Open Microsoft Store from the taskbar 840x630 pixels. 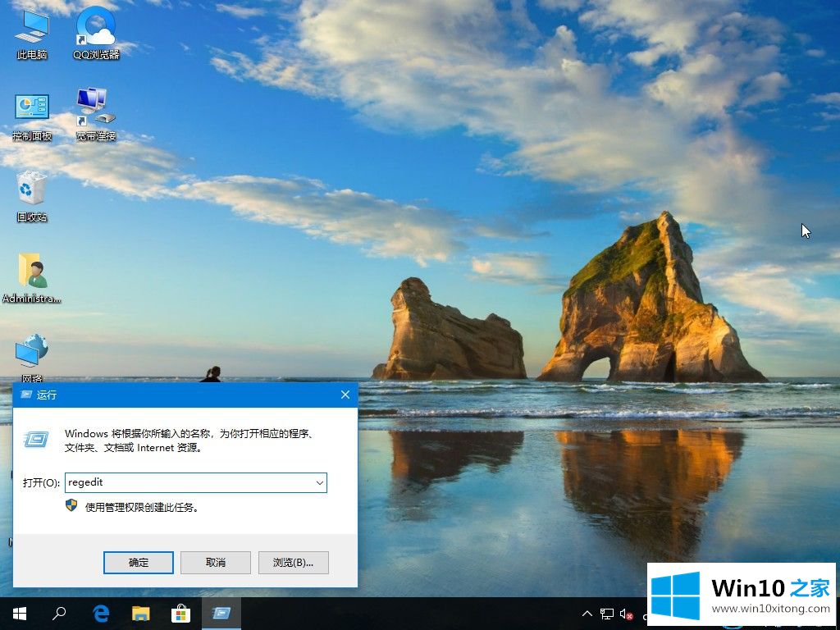click(180, 614)
